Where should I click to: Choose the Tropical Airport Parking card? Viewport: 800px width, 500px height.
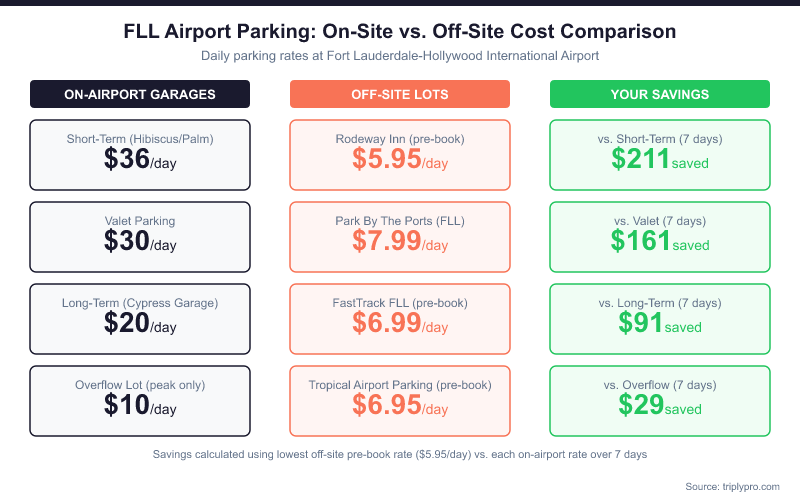point(400,401)
